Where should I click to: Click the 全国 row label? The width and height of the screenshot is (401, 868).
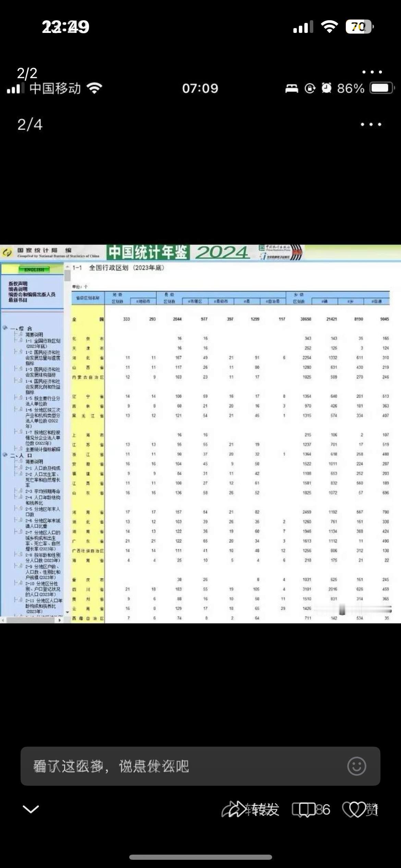point(88,319)
